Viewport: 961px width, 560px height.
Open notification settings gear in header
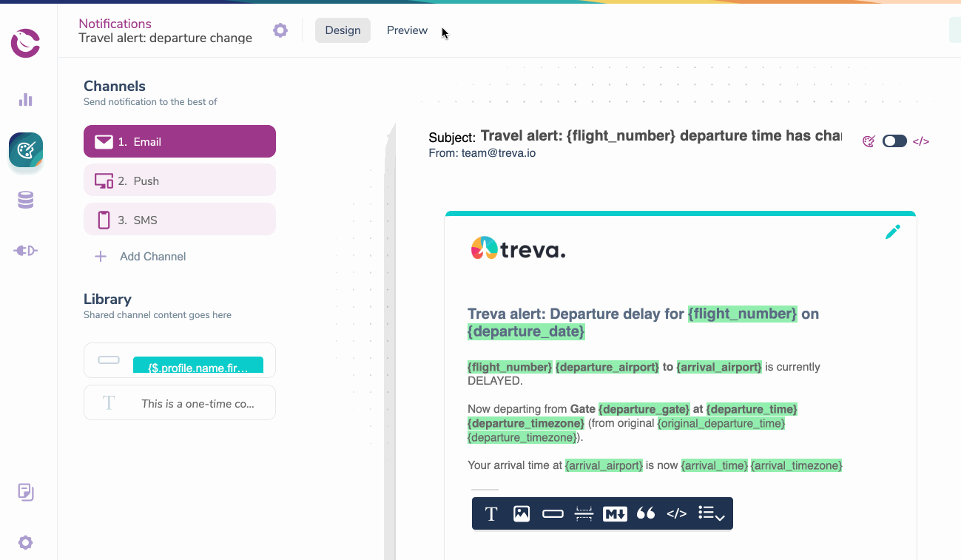pos(280,30)
